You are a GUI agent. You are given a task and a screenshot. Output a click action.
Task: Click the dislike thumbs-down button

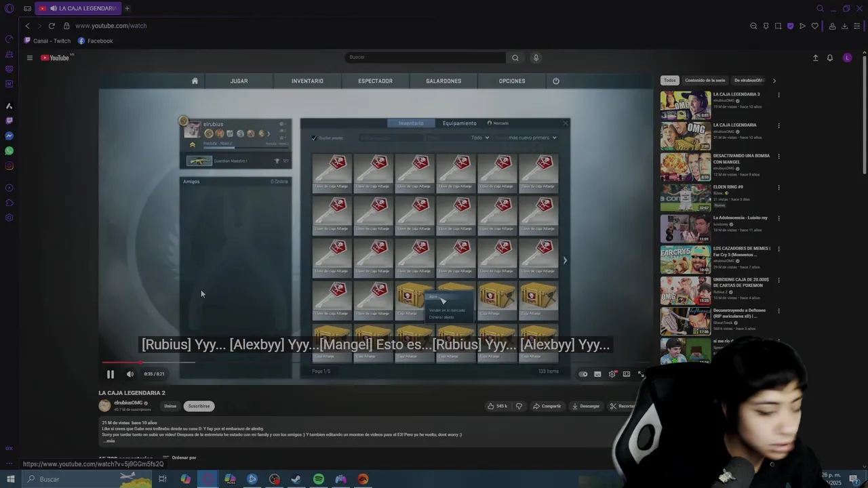tap(519, 406)
